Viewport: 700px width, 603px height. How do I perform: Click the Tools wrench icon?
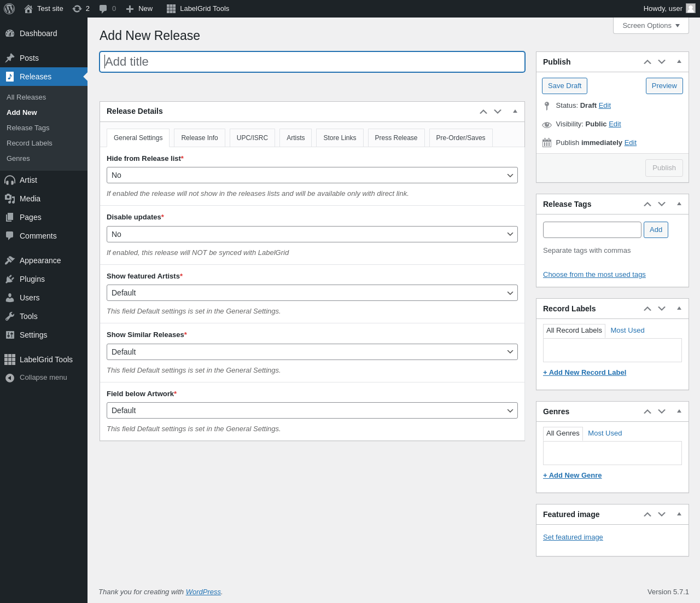click(x=10, y=316)
